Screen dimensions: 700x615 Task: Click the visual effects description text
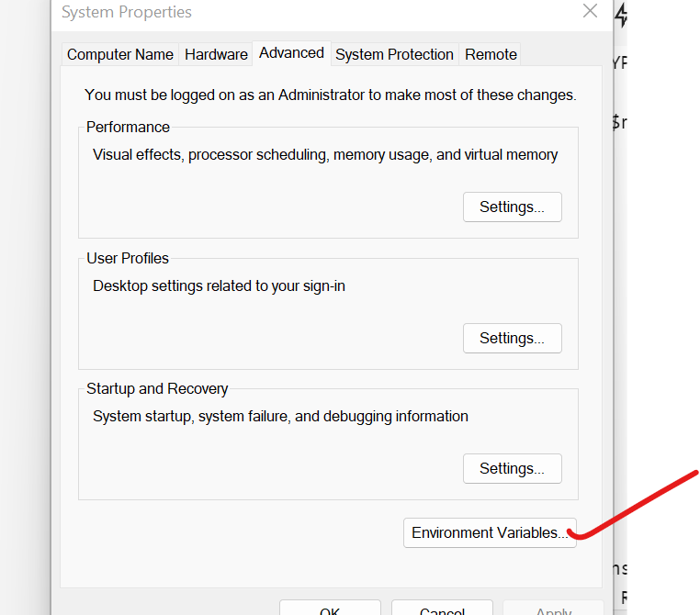tap(325, 155)
